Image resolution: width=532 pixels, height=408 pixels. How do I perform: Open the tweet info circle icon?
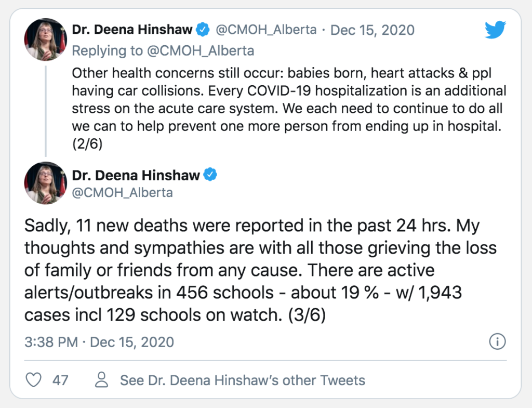coord(497,342)
